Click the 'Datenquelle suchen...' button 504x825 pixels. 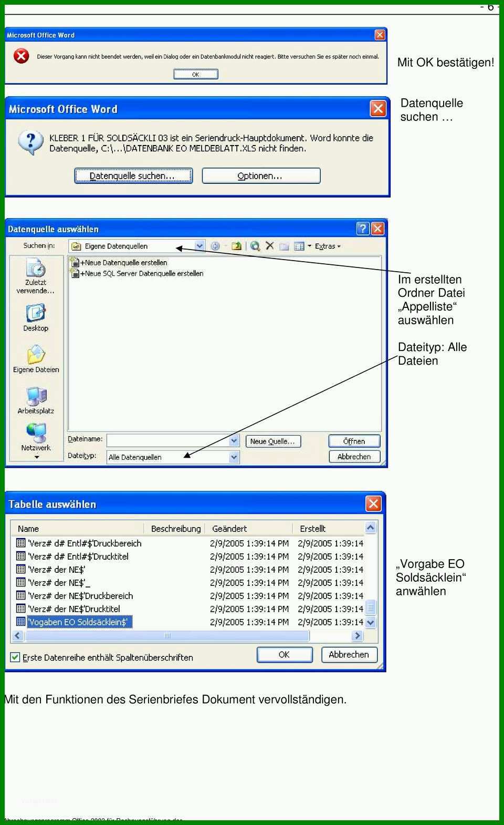click(133, 176)
